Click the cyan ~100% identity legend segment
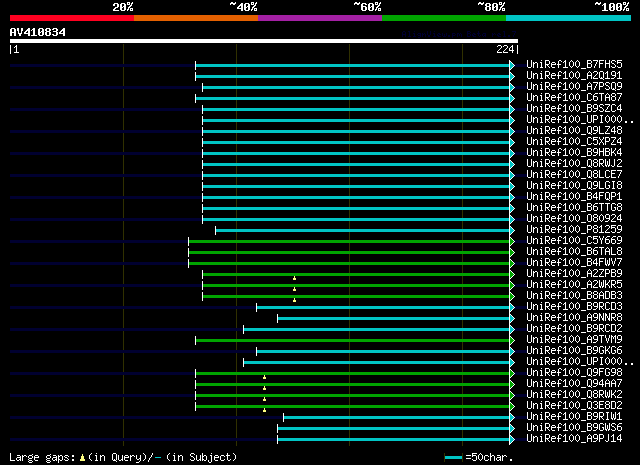Screen dimensions: 640x465 point(568,18)
